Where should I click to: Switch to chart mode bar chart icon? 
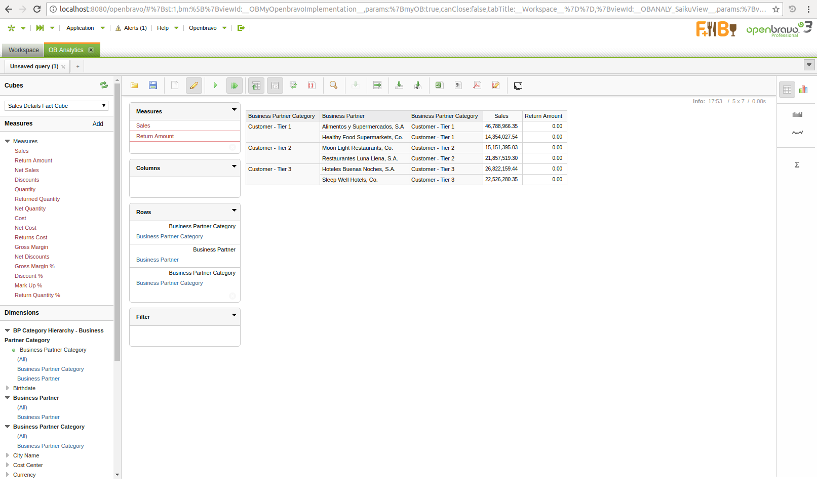tap(803, 90)
